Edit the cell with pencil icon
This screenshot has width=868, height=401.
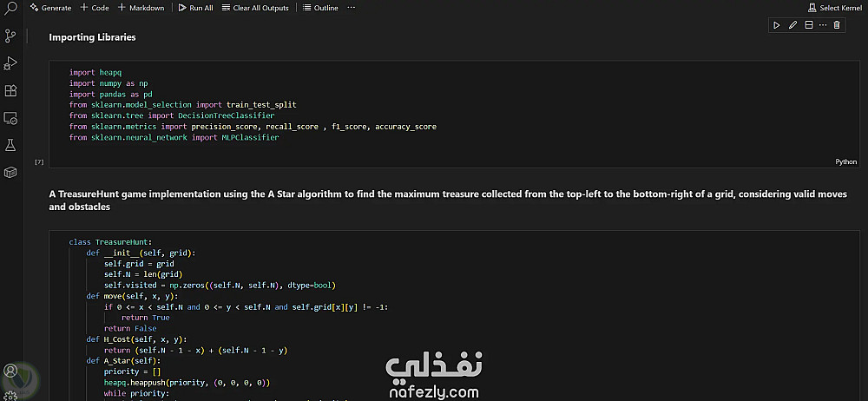792,25
